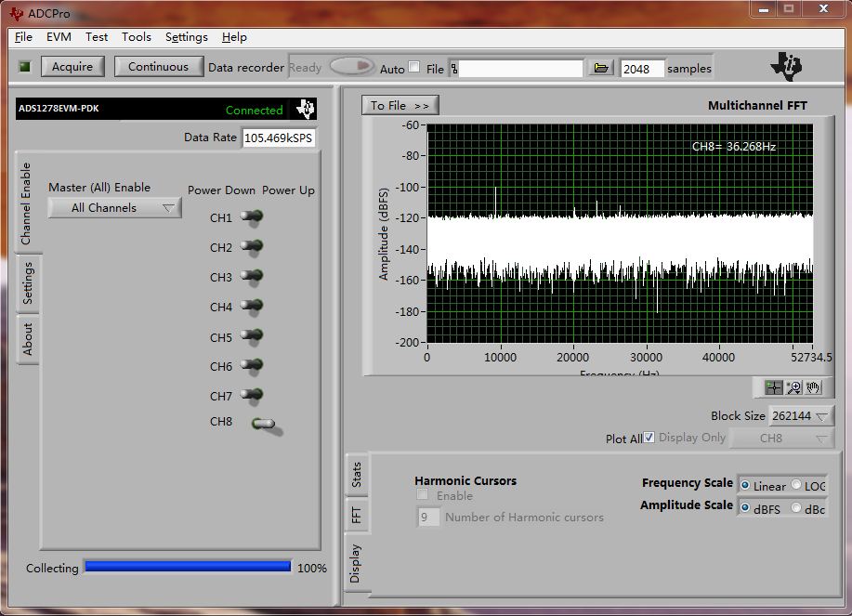This screenshot has height=616, width=852.
Task: Click the To File >> button
Action: (400, 105)
